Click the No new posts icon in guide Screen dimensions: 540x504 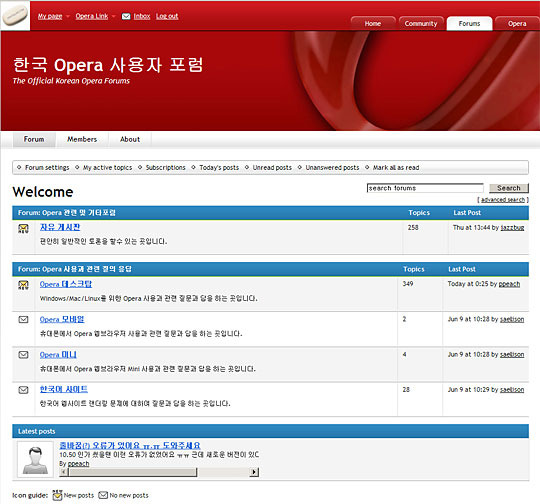[103, 495]
